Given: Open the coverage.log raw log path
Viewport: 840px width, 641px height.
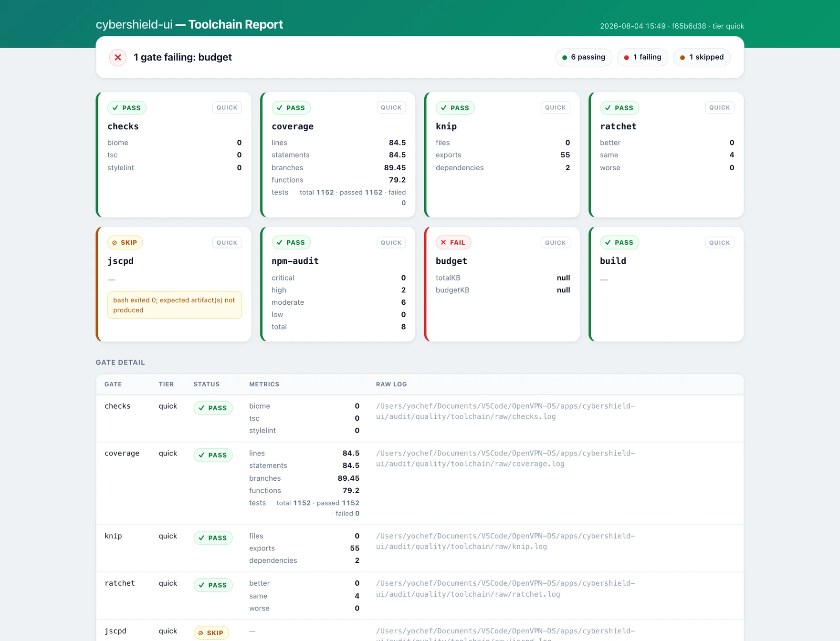Looking at the screenshot, I should click(x=505, y=458).
